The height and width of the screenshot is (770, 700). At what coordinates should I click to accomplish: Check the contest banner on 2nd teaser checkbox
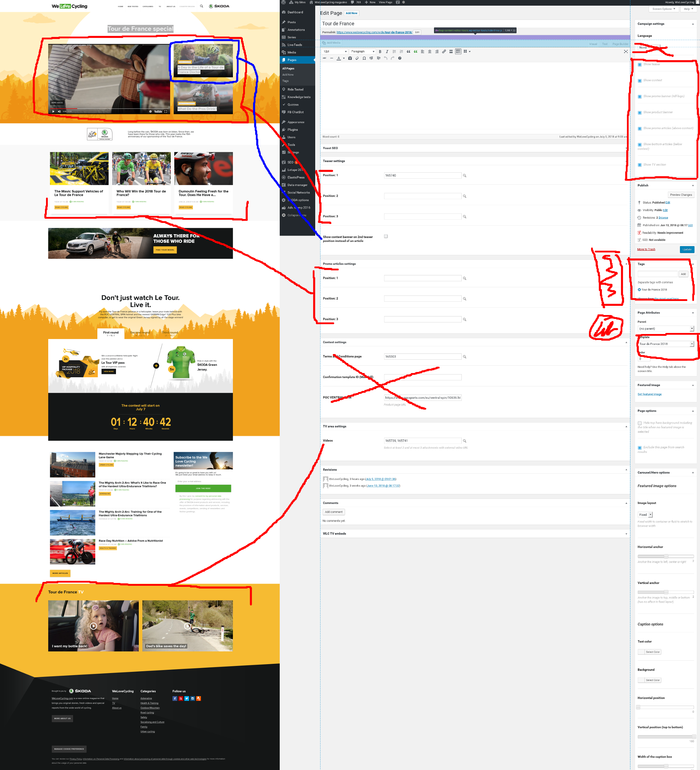click(x=386, y=236)
